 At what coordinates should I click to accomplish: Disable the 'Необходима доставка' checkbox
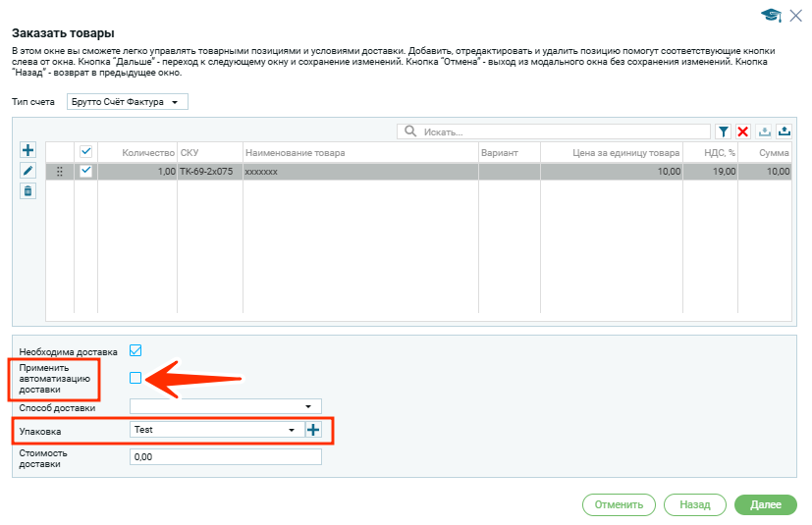(x=136, y=350)
